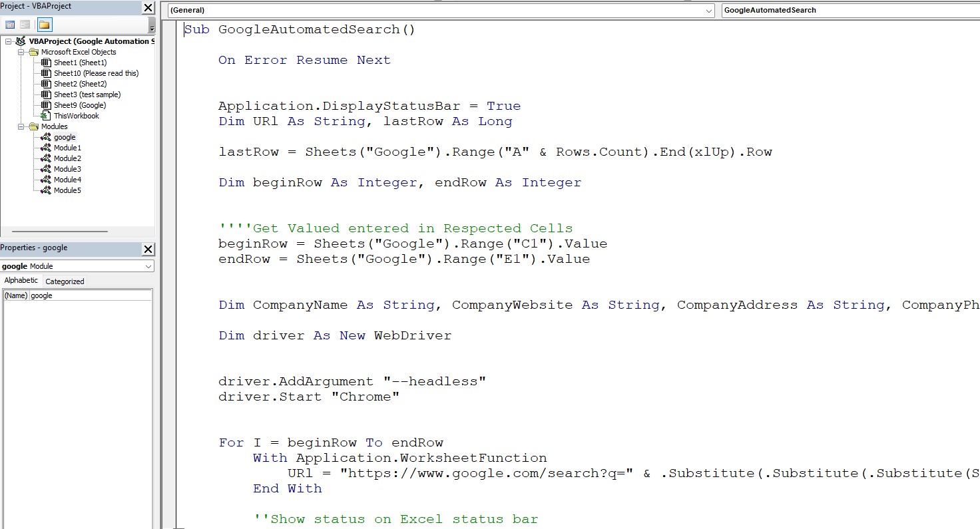The image size is (980, 529).
Task: Open the google Module object dropdown in Properties
Action: (148, 266)
